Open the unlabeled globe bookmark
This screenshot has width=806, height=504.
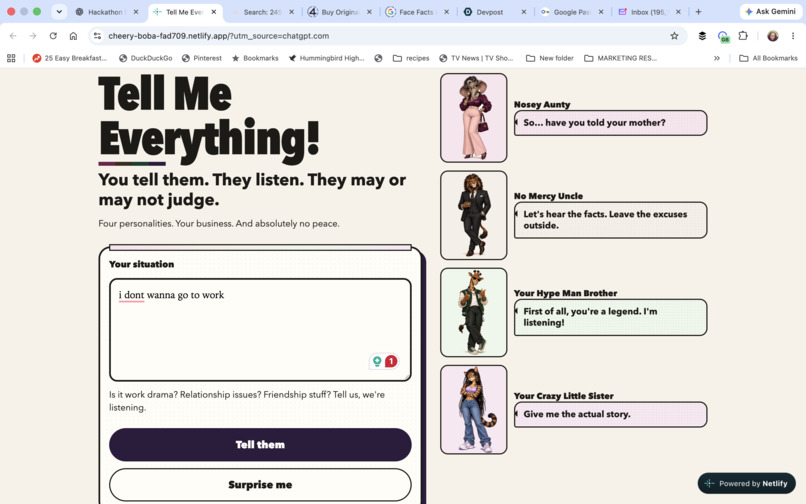(378, 58)
